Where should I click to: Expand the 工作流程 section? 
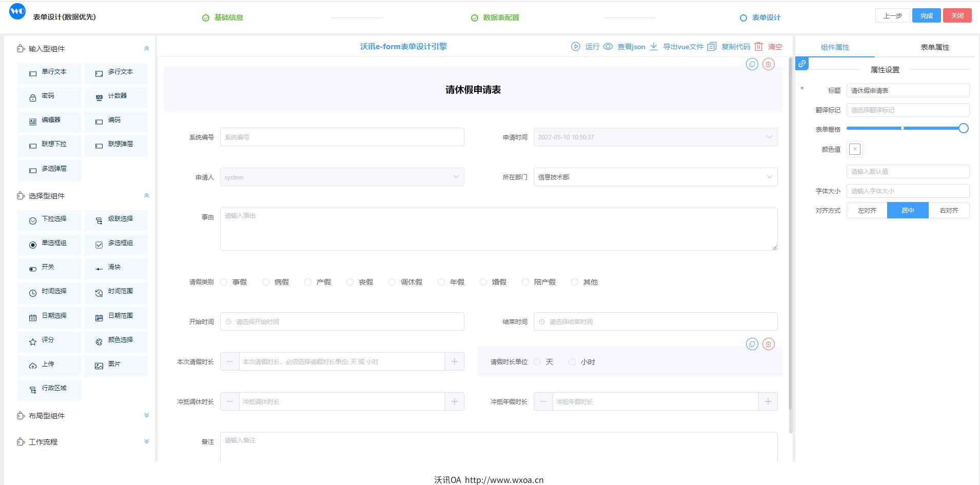pos(146,441)
